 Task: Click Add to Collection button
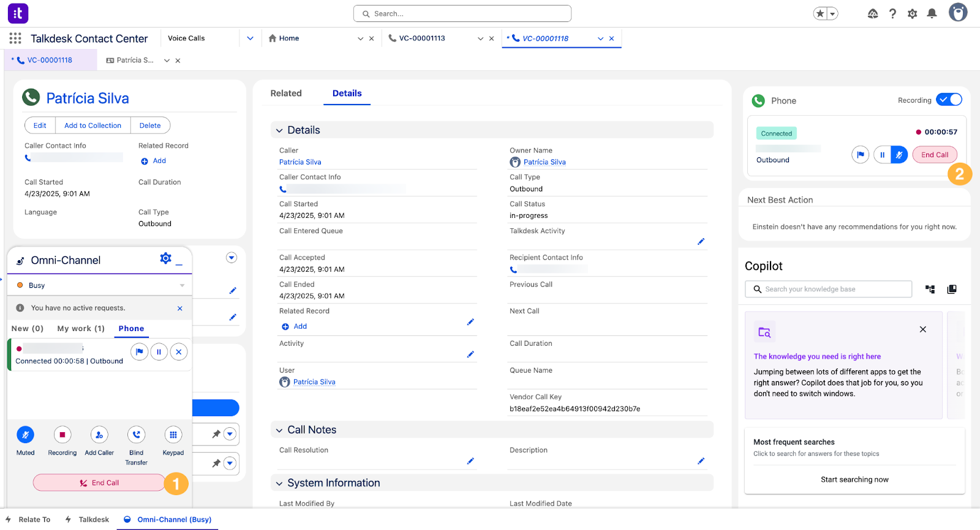pos(92,125)
